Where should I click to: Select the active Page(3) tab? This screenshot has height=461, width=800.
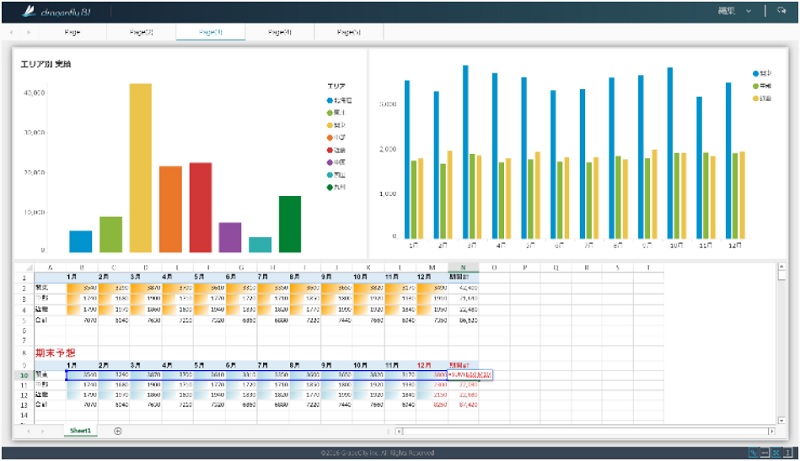click(211, 32)
